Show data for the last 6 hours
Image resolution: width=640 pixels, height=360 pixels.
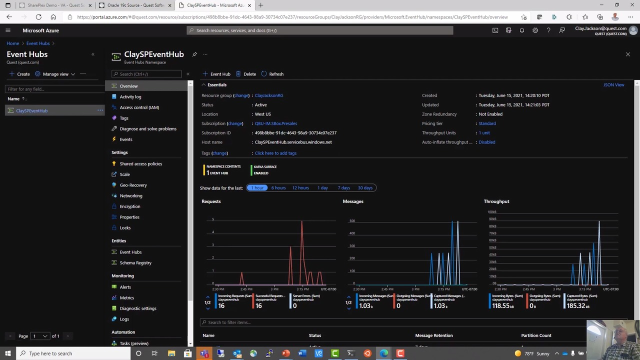(x=278, y=188)
